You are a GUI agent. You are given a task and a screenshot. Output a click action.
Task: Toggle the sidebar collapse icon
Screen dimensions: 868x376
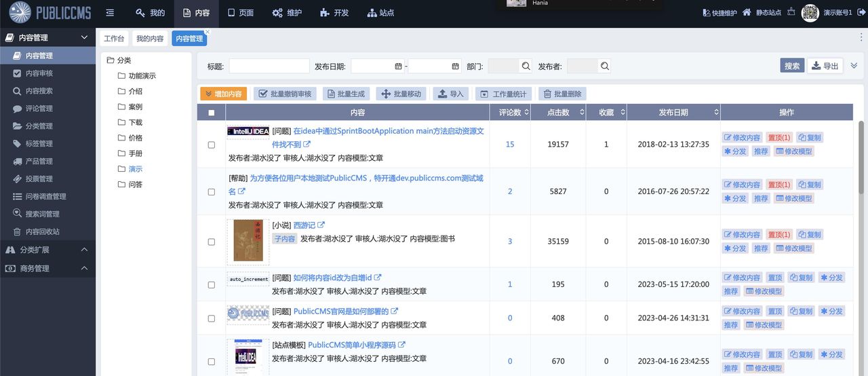click(111, 13)
